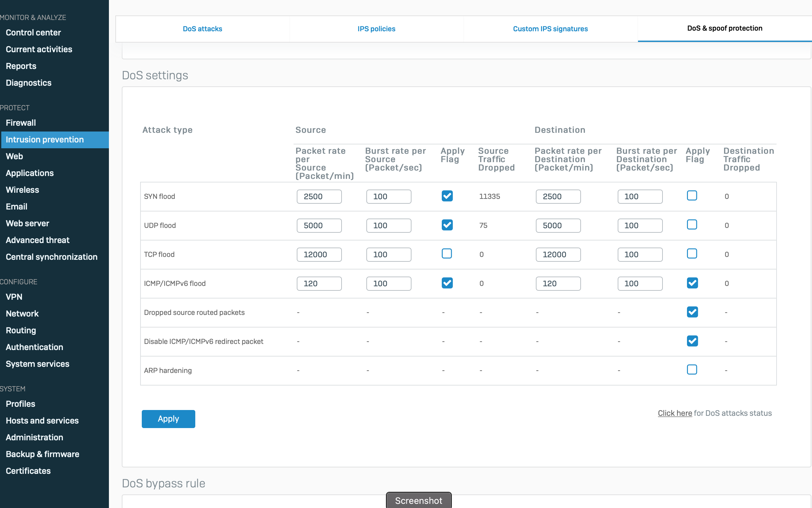Image resolution: width=812 pixels, height=508 pixels.
Task: Click UDP flood destination packet rate field
Action: point(558,225)
